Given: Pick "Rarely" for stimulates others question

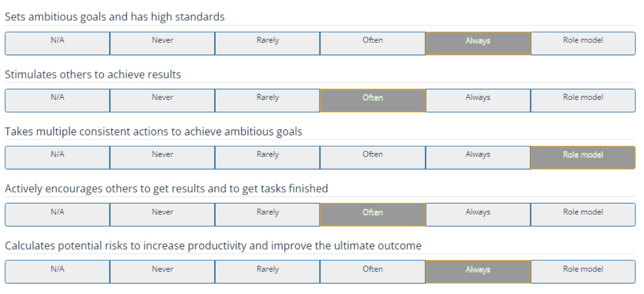Looking at the screenshot, I should point(267,100).
